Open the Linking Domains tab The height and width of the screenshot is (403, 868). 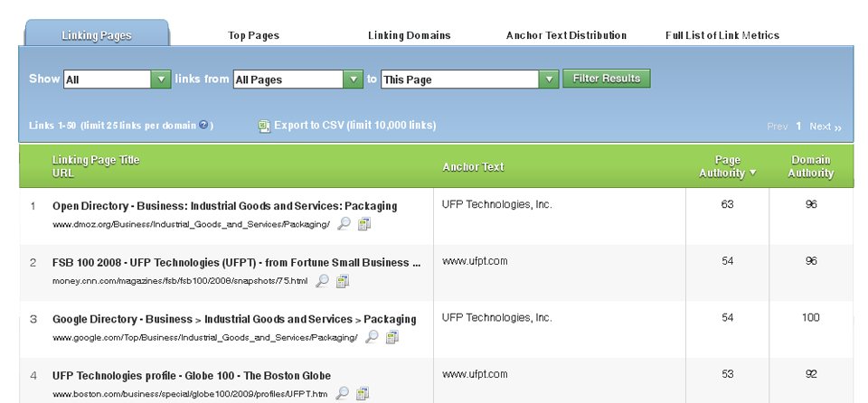click(x=409, y=35)
